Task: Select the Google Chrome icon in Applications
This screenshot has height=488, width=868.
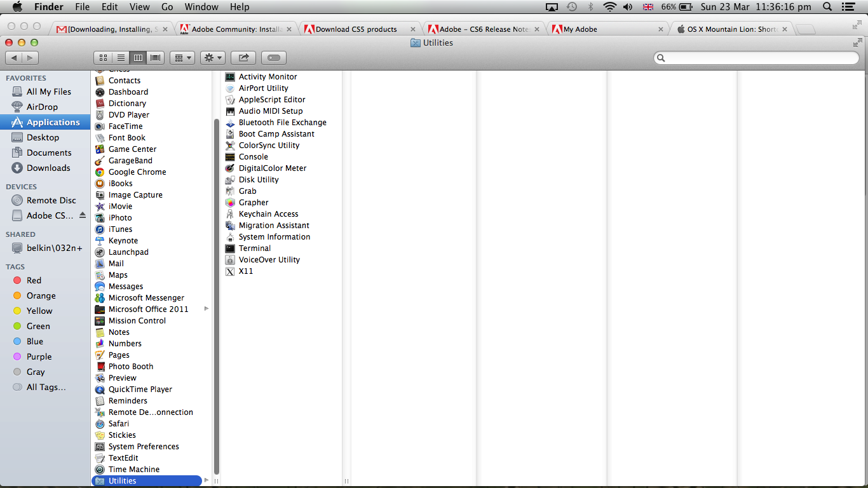Action: (x=100, y=172)
